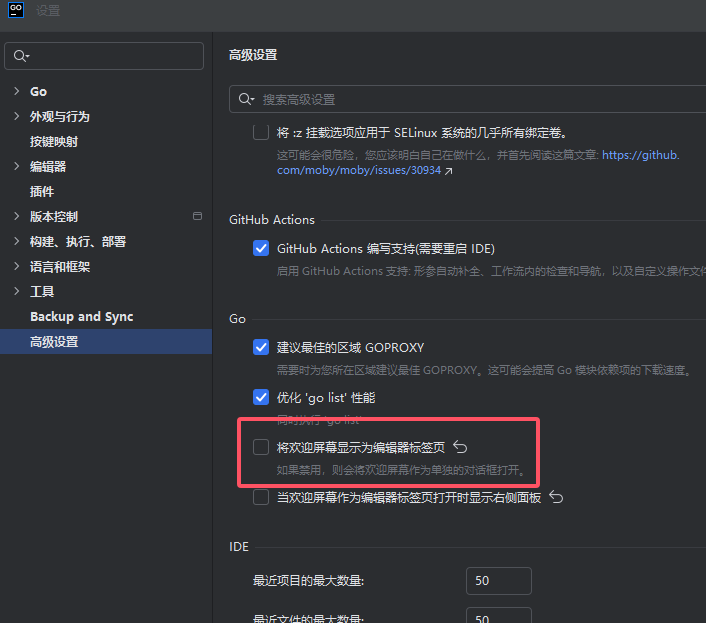Click the magnifier icon in advanced settings search
Screen dimensions: 706x623
[246, 100]
